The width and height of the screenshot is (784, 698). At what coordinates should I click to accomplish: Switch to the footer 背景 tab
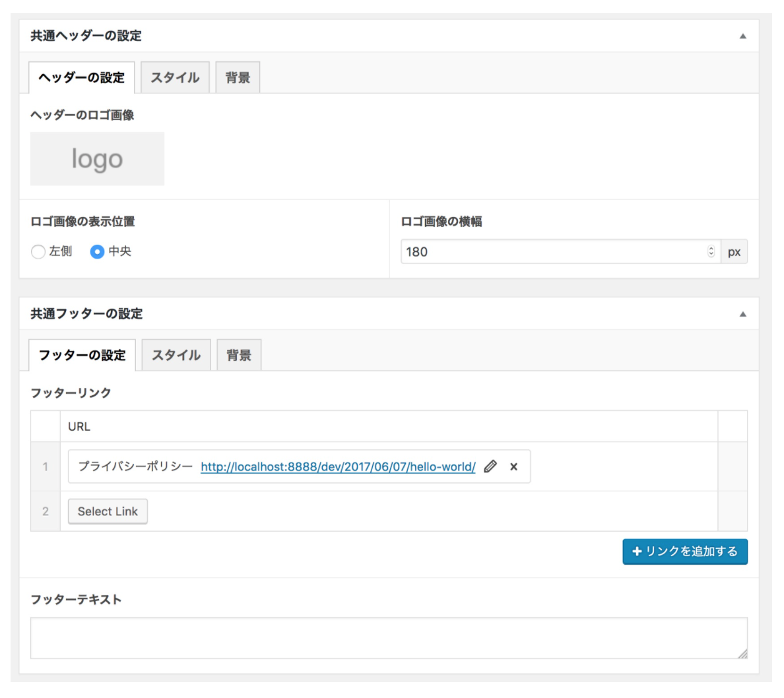239,355
